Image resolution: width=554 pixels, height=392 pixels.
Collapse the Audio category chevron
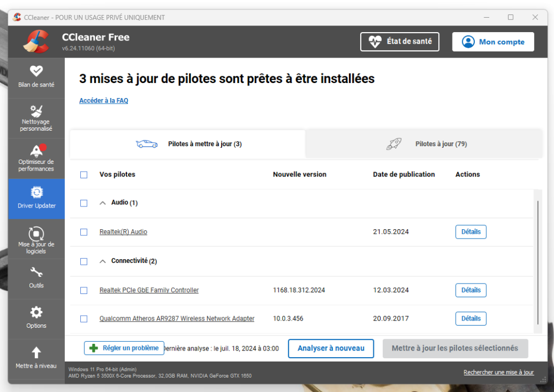point(102,203)
